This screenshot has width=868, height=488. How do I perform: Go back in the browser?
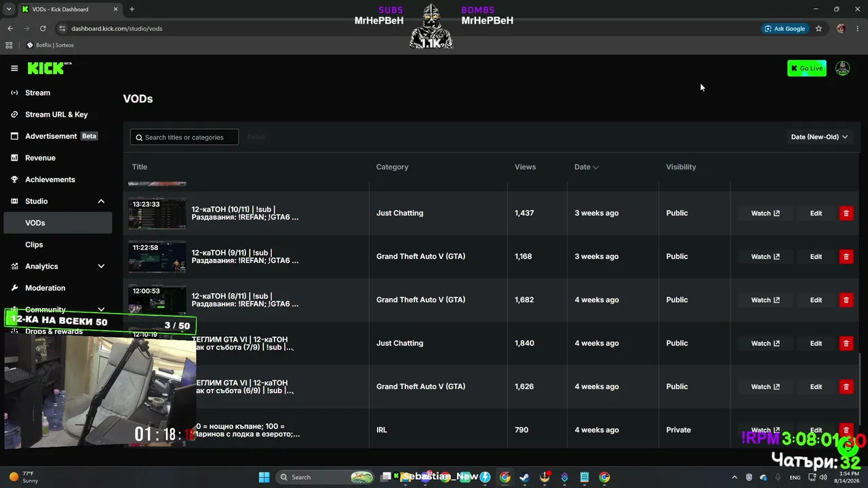tap(10, 28)
